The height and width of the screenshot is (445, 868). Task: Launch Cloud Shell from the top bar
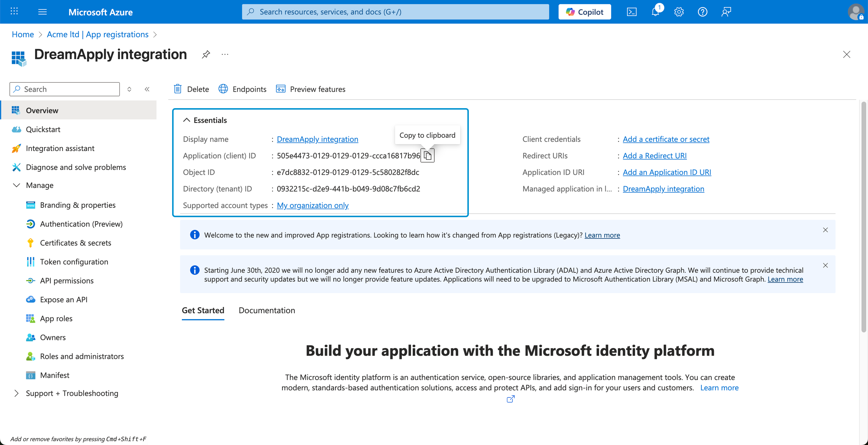632,12
